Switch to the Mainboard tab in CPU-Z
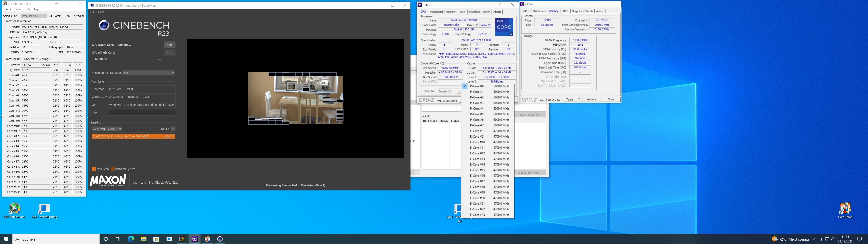Viewport: 868px width, 244px height. pos(436,12)
